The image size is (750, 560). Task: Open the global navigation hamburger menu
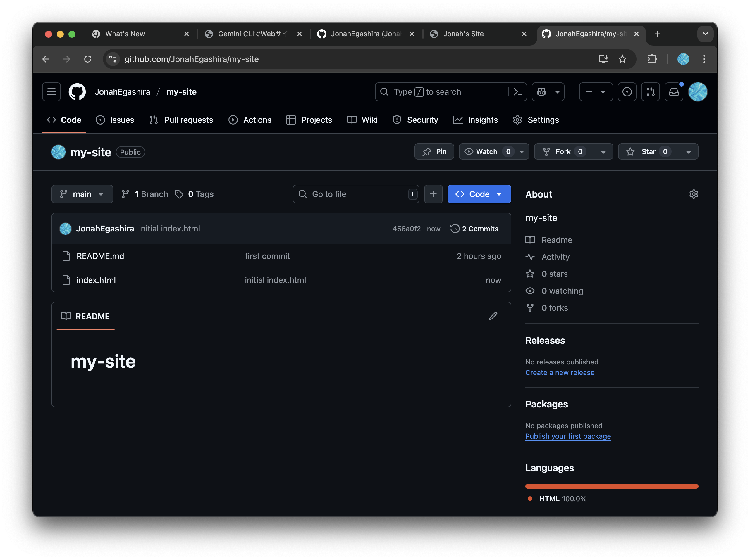click(51, 91)
